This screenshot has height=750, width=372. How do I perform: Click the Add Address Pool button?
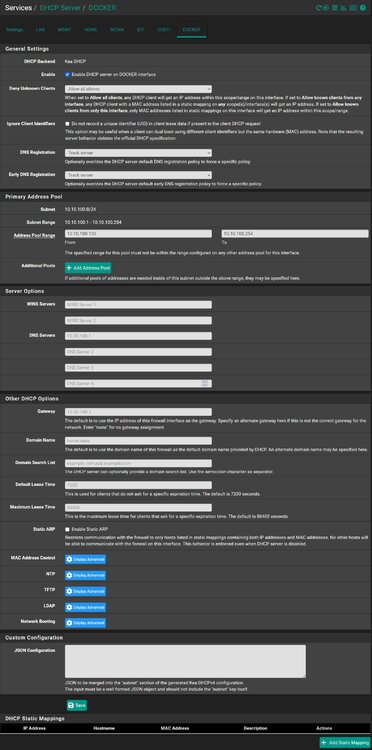[x=88, y=268]
